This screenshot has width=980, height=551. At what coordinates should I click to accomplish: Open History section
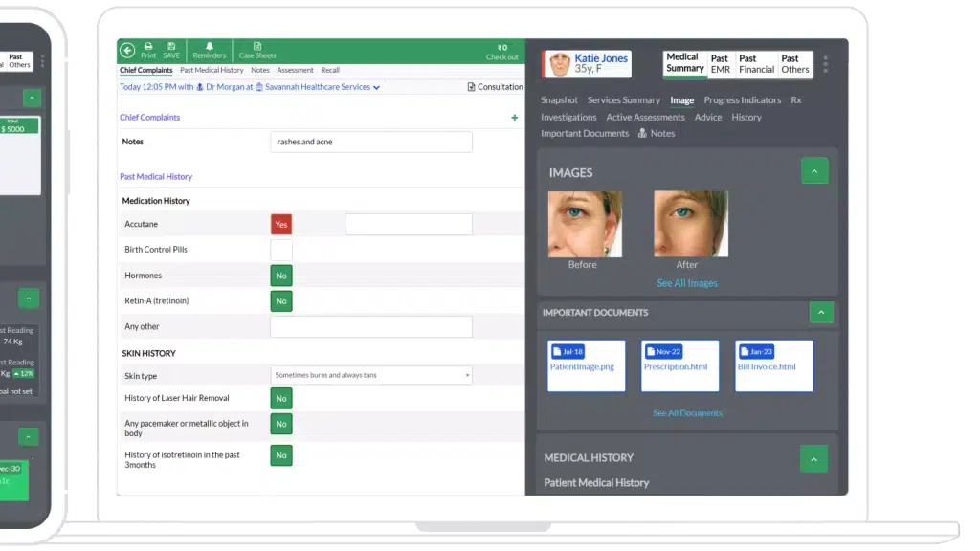click(x=746, y=117)
